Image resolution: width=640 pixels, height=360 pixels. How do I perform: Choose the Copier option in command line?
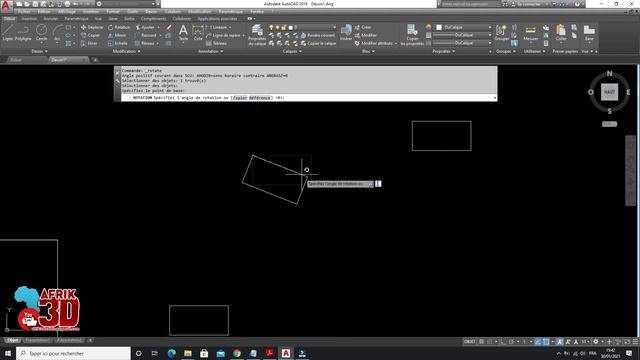coord(240,98)
